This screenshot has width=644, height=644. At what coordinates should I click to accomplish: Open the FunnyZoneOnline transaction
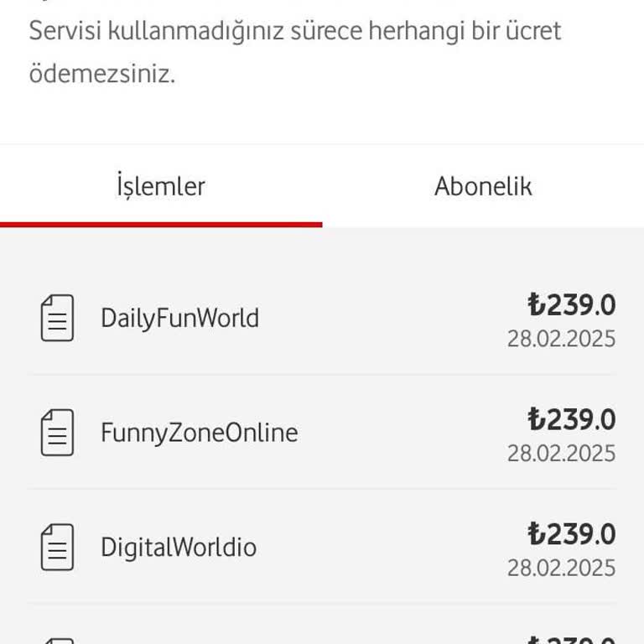pos(322,432)
